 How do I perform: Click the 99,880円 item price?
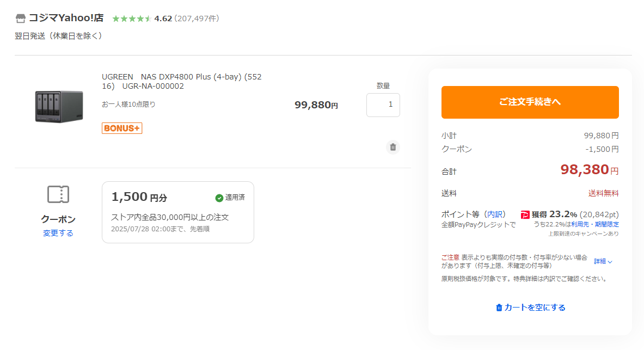pos(316,105)
